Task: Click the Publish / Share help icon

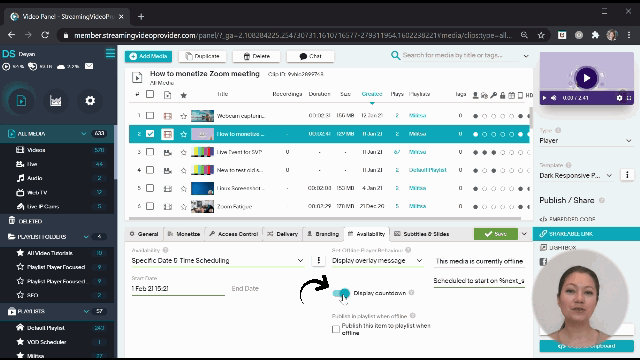Action: 602,200
